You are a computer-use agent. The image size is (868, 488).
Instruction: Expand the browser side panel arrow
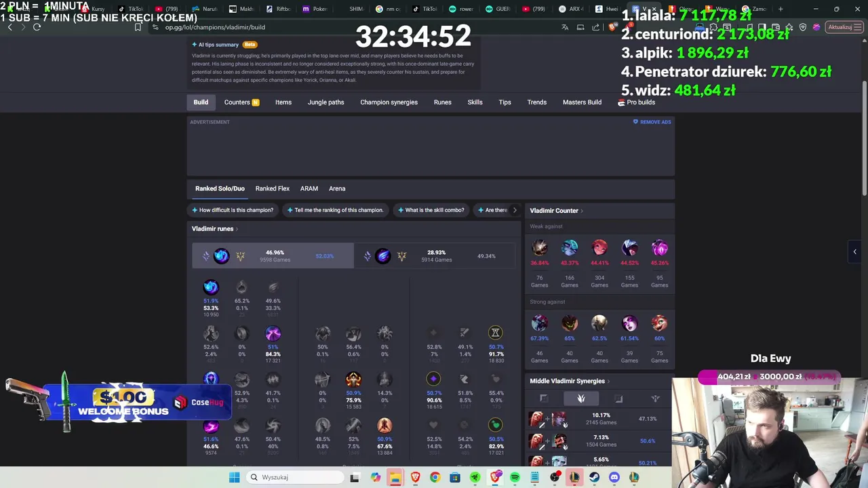(x=854, y=251)
